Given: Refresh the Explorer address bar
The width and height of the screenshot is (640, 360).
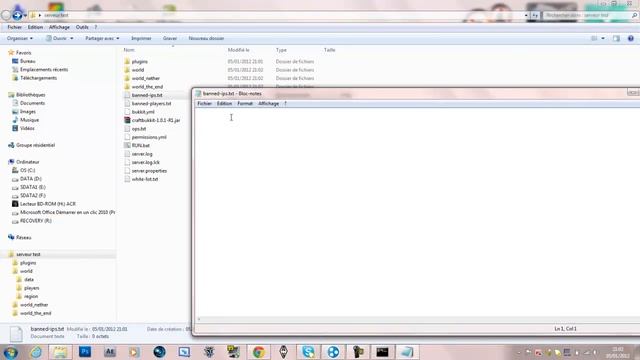Looking at the screenshot, I should [535, 15].
